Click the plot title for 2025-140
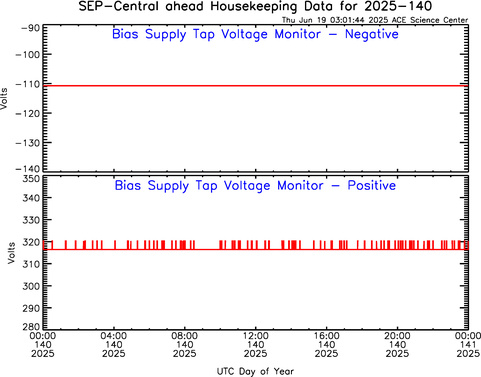Image resolution: width=481 pixels, height=377 pixels. pyautogui.click(x=255, y=7)
